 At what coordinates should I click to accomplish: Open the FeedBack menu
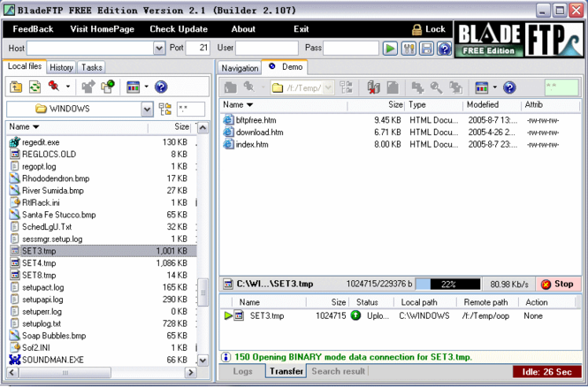tap(33, 29)
